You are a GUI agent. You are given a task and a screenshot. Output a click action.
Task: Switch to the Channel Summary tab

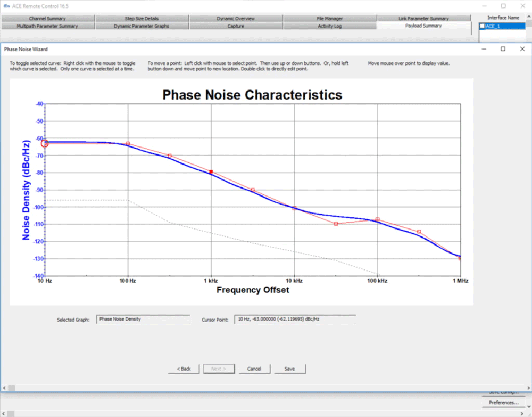[x=47, y=19]
